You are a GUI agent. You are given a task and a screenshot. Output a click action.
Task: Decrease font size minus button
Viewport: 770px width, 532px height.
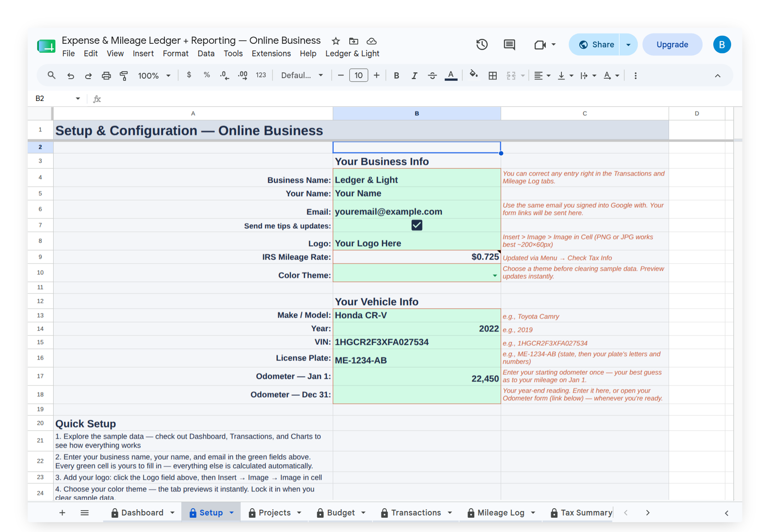coord(341,75)
